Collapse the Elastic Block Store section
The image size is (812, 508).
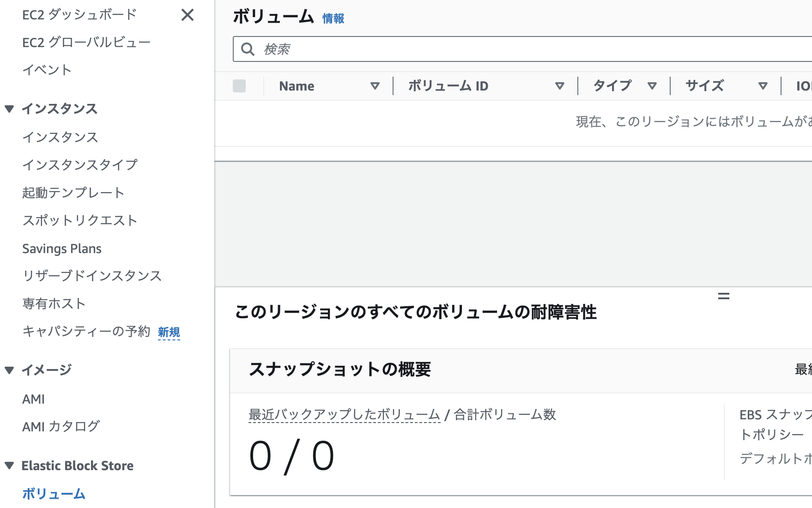pyautogui.click(x=9, y=466)
